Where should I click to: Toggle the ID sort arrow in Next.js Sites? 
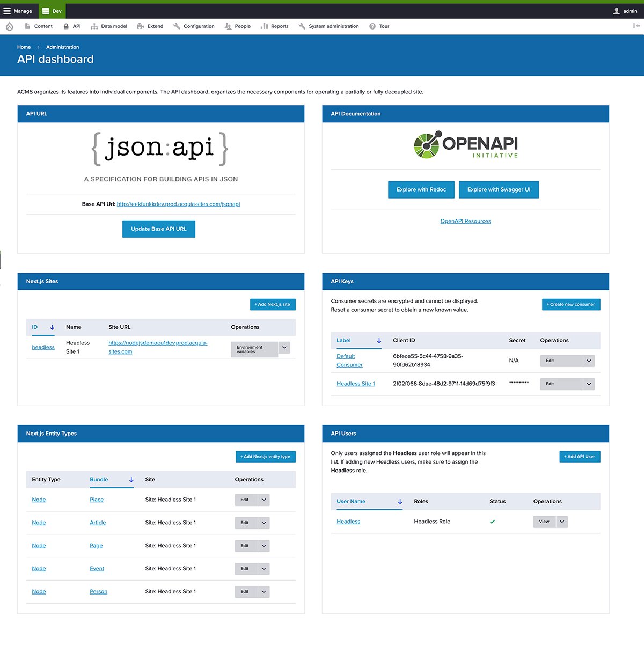pyautogui.click(x=52, y=327)
